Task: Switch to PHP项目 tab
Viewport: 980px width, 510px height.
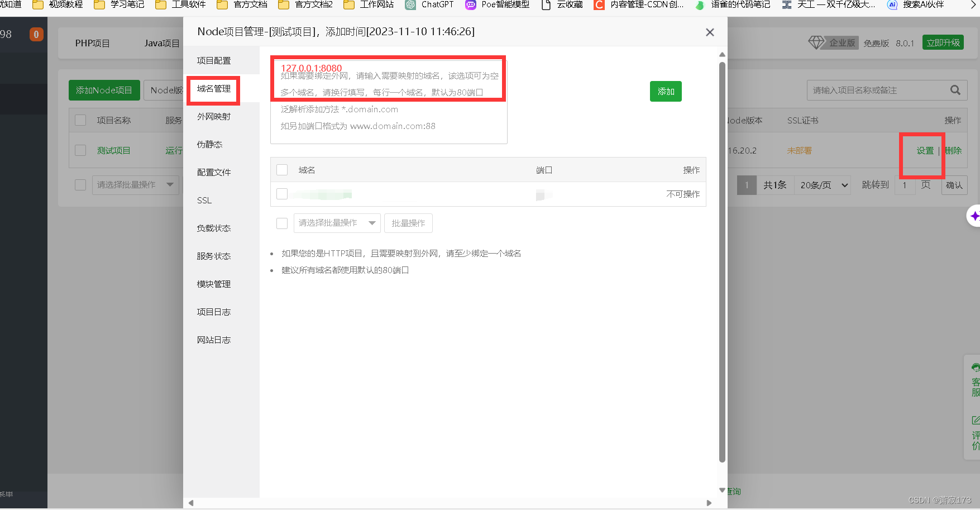Action: [93, 43]
